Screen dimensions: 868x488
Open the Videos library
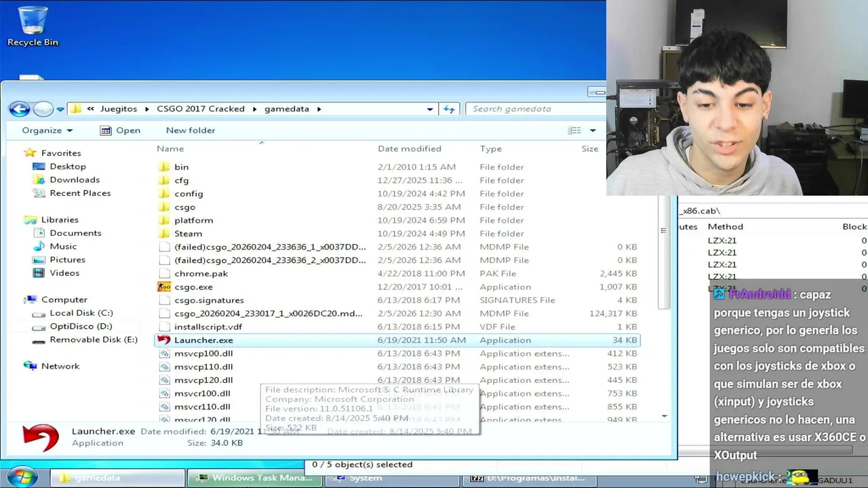(x=64, y=273)
